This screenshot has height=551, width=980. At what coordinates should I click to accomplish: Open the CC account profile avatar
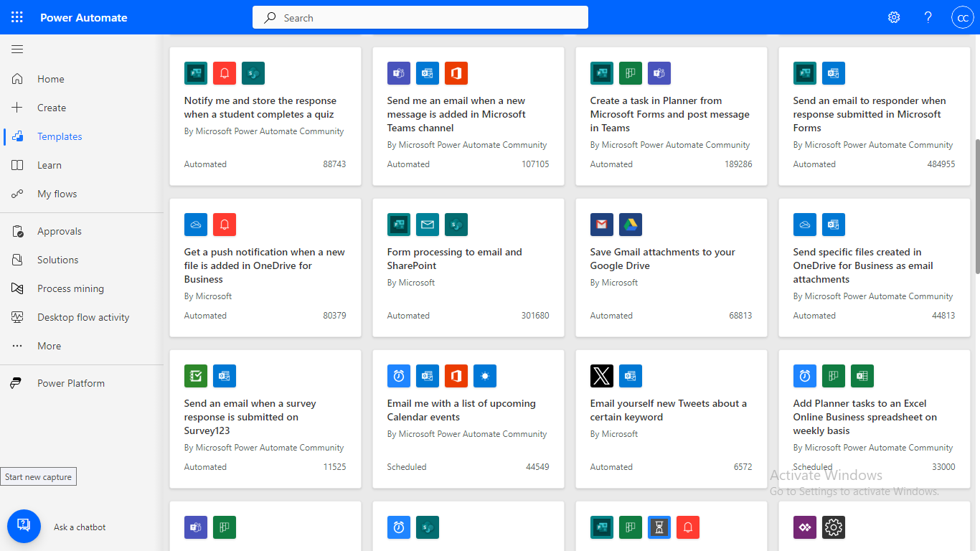click(x=962, y=18)
